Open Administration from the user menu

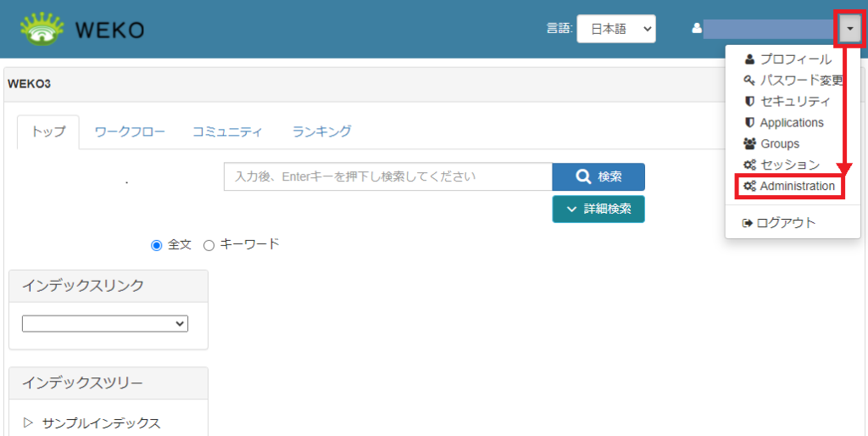click(x=796, y=186)
